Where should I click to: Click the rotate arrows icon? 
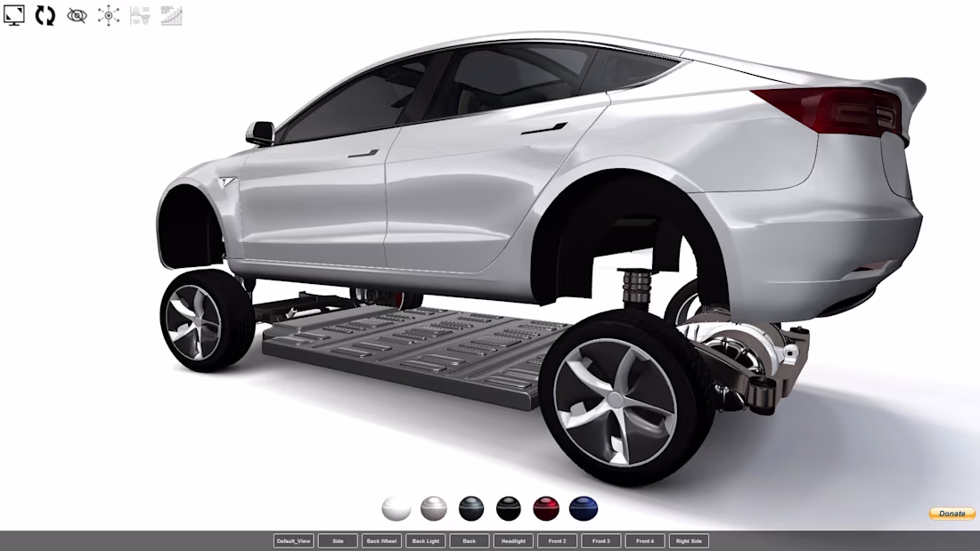click(x=45, y=15)
